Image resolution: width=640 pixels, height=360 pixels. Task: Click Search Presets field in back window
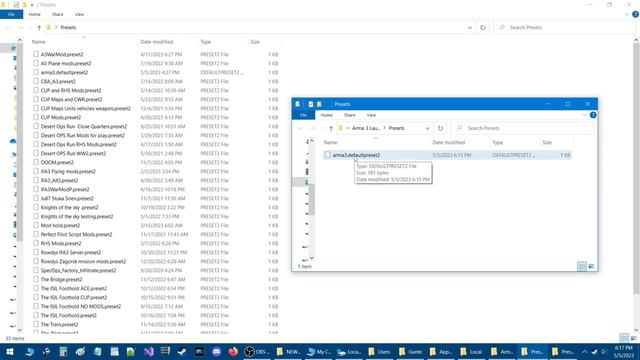[x=565, y=27]
